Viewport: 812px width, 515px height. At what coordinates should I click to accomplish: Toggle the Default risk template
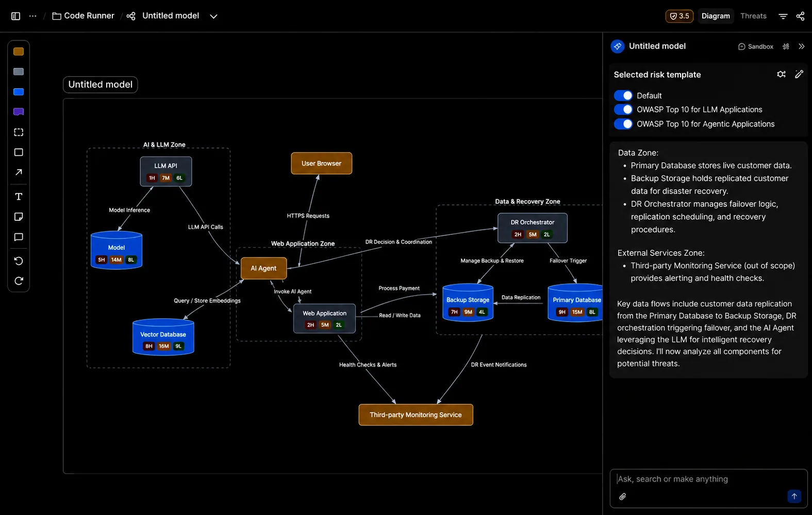623,95
